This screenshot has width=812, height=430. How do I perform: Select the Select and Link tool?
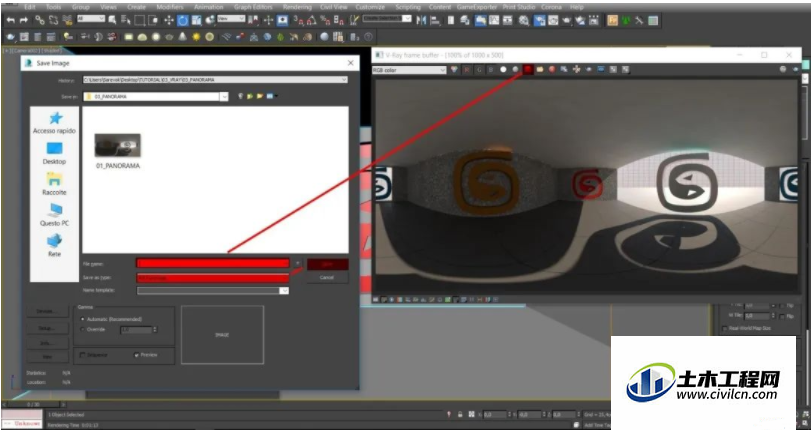pyautogui.click(x=40, y=20)
